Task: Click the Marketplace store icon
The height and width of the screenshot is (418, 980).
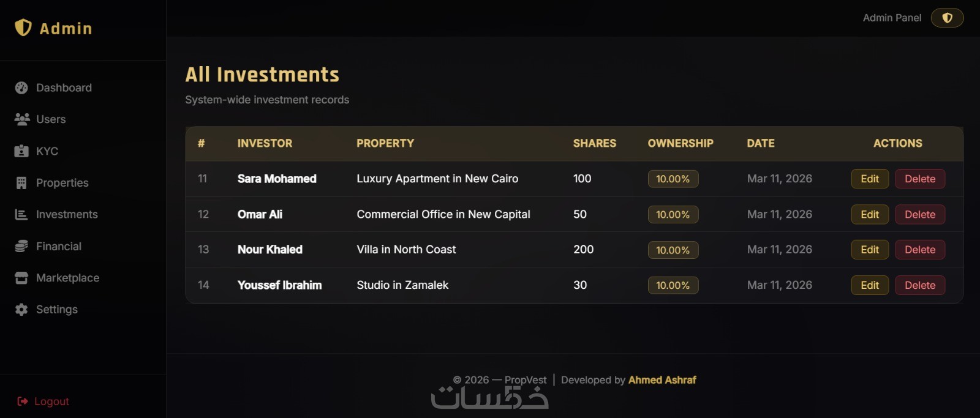Action: [x=21, y=278]
